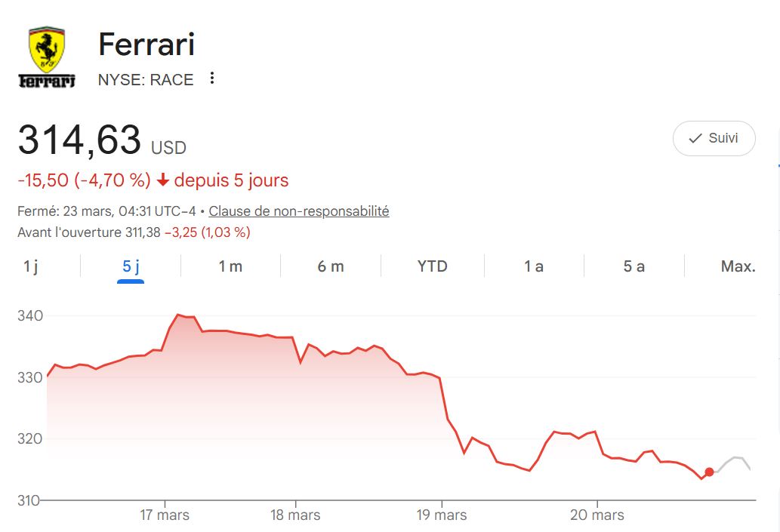Select the 1 j time range tab

pos(31,266)
